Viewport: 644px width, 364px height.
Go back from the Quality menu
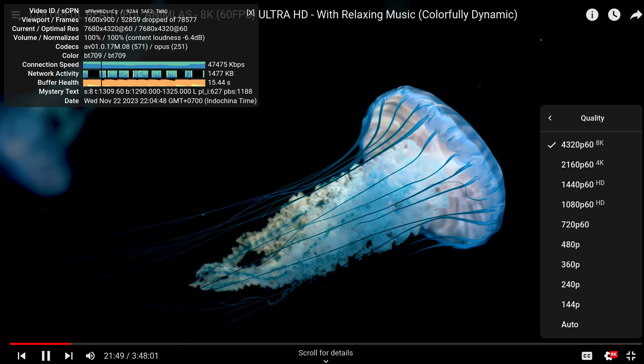pyautogui.click(x=550, y=118)
